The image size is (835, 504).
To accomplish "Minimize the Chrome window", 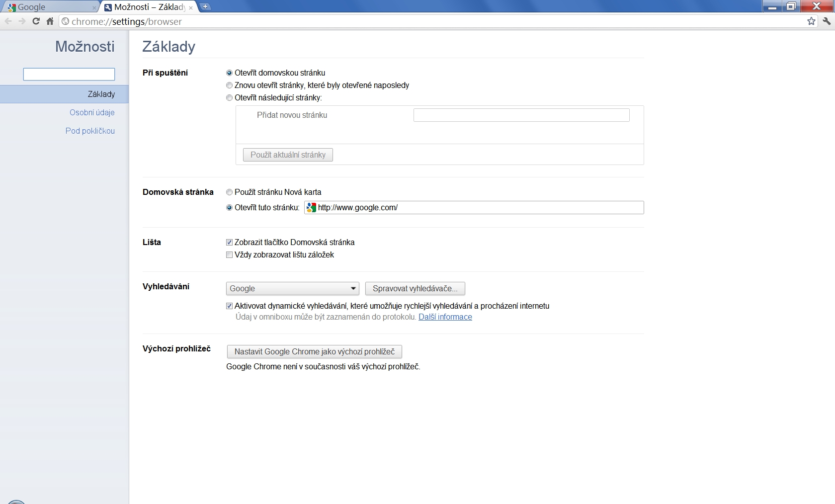I will pyautogui.click(x=772, y=6).
